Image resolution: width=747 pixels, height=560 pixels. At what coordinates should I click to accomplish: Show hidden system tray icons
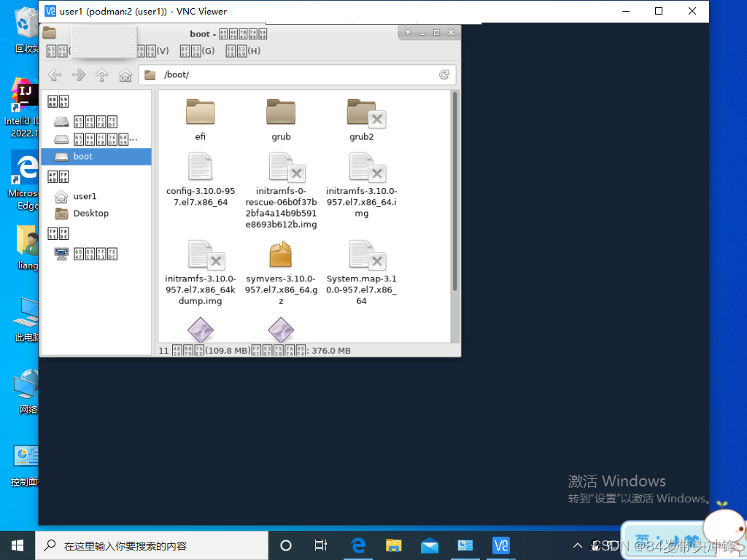578,545
